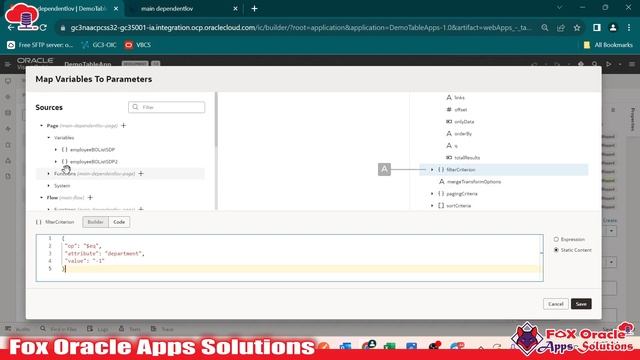The height and width of the screenshot is (360, 640).
Task: Open the Free SFTP server bookmark
Action: coord(40,45)
